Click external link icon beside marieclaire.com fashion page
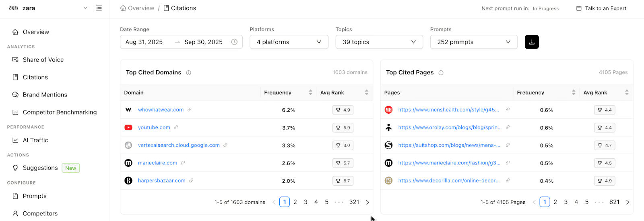Screen dimensions: 644x221 [508, 163]
